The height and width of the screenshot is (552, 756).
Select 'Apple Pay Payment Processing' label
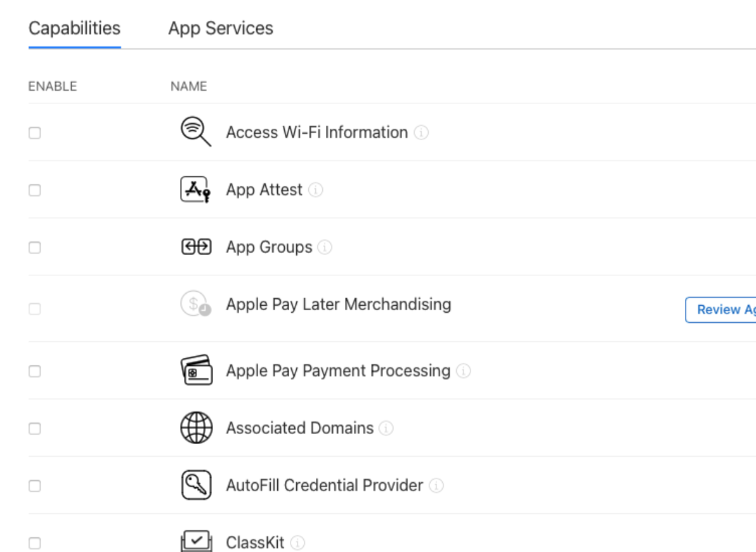click(x=339, y=371)
